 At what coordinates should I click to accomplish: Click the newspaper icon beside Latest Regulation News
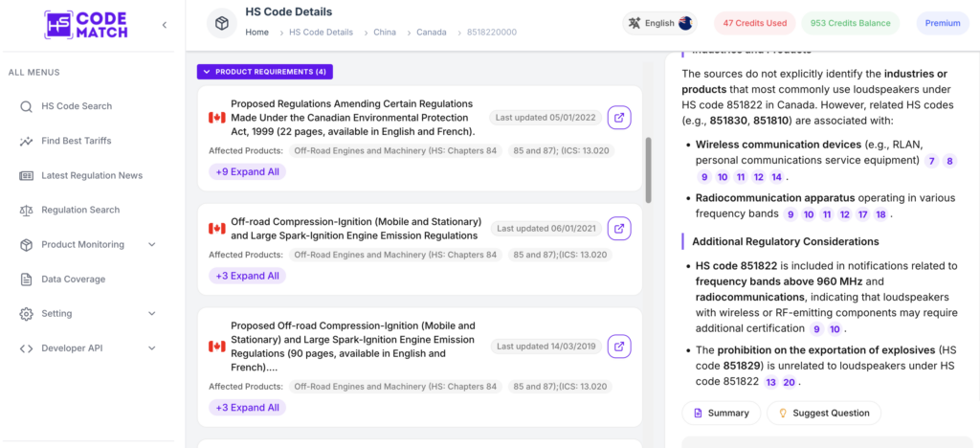click(x=26, y=175)
